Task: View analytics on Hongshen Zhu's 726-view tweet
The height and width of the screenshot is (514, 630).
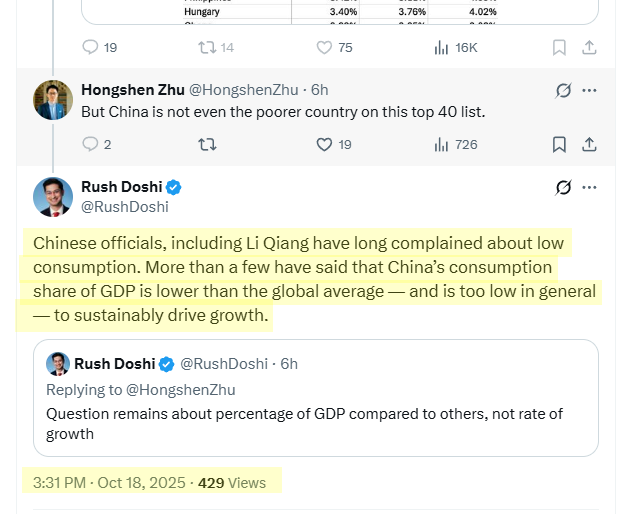Action: tap(441, 144)
